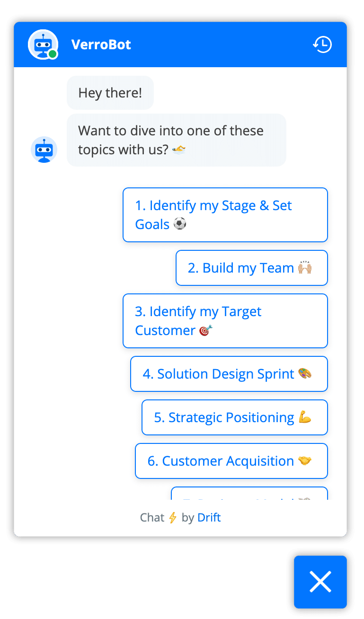
Task: Click the green online status dot
Action: coord(53,54)
